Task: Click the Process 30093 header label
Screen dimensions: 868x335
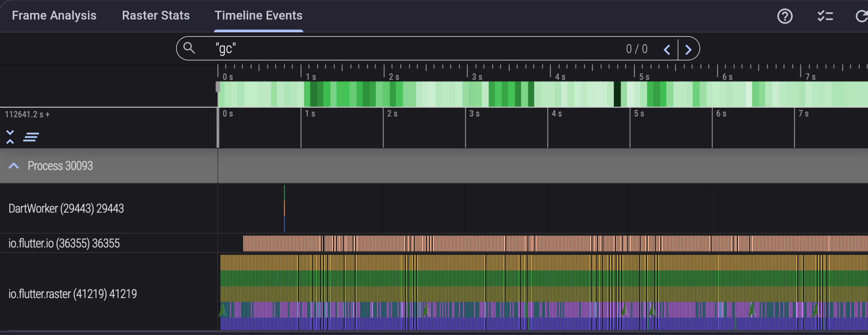Action: click(60, 166)
